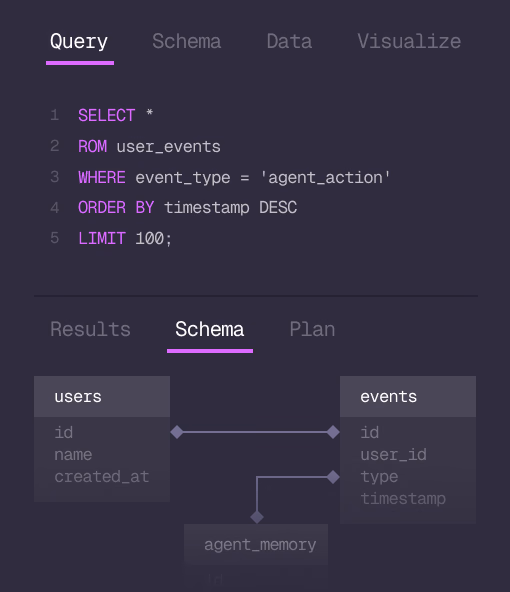Click the relationship diamond next to users id

pyautogui.click(x=177, y=432)
